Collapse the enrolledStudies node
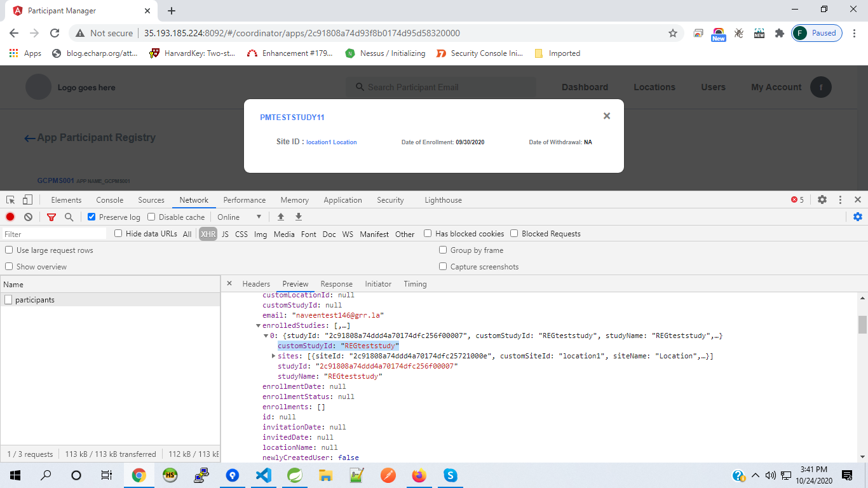 coord(258,325)
